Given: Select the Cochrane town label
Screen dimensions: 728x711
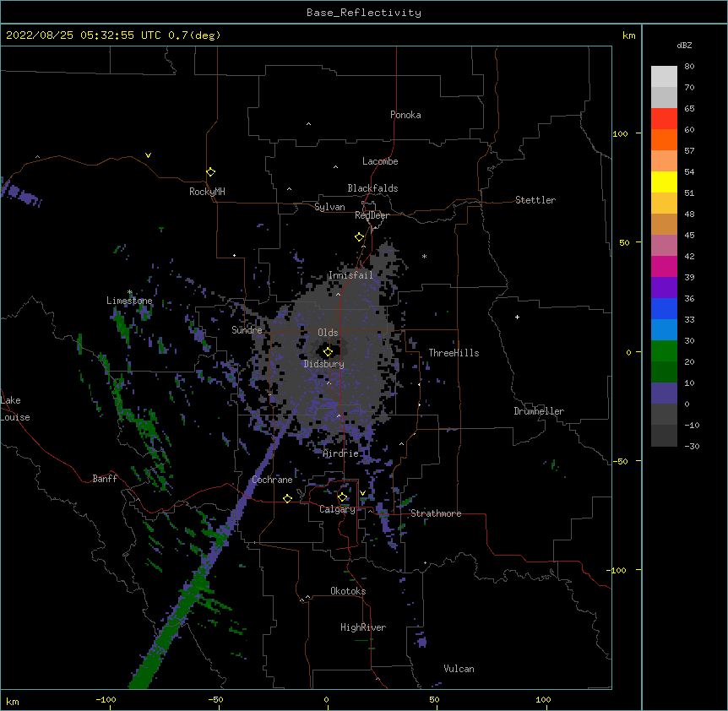Looking at the screenshot, I should (x=272, y=480).
